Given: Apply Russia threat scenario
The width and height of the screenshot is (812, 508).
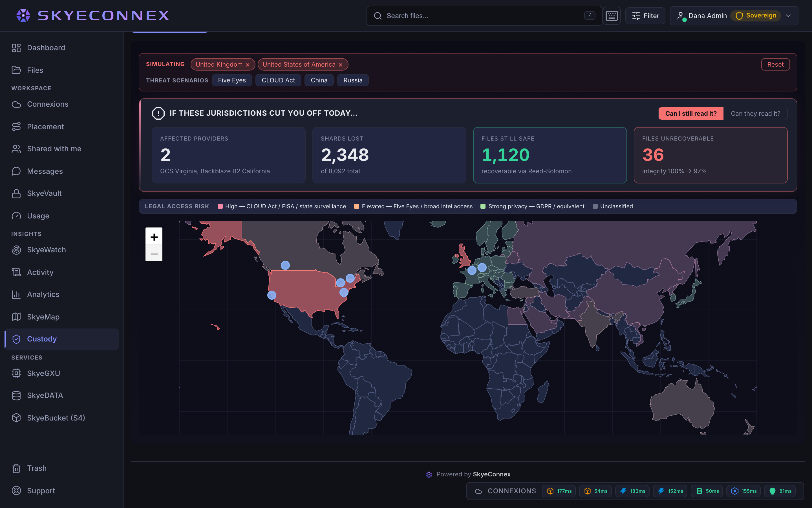Looking at the screenshot, I should [353, 80].
